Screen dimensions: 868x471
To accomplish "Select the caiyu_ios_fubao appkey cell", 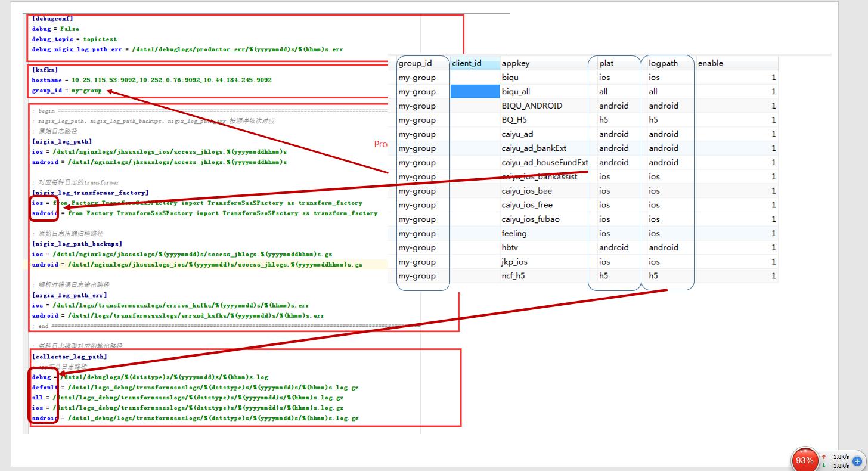I will coord(531,219).
